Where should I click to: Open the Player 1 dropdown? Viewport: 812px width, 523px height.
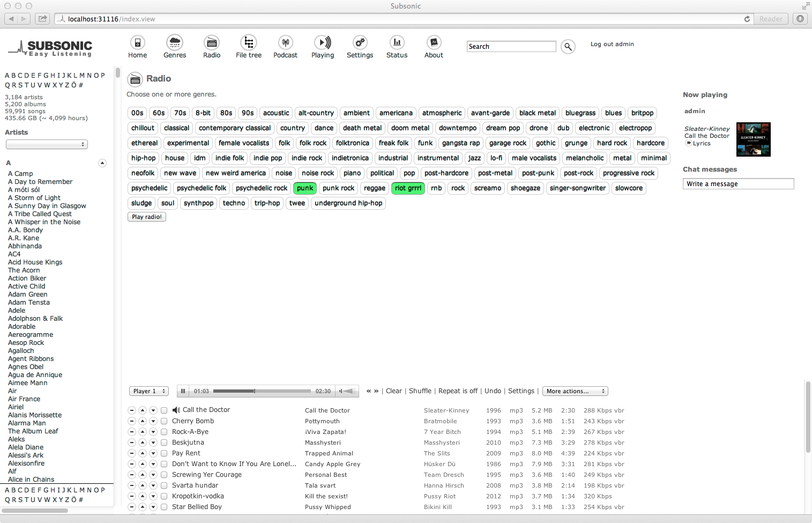coord(149,391)
